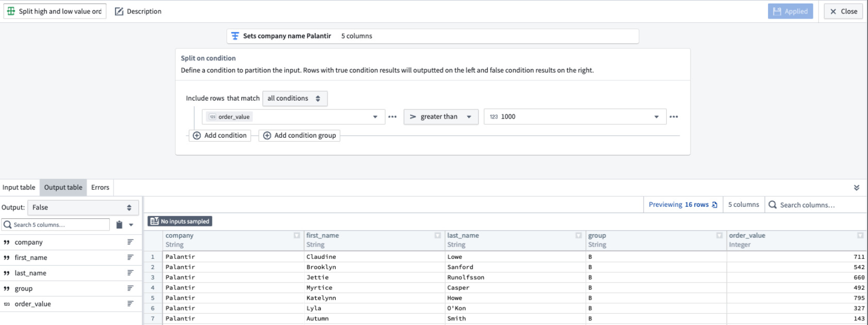Screen dimensions: 868x325
Task: Open three-dot menu next to order_value field
Action: (392, 117)
